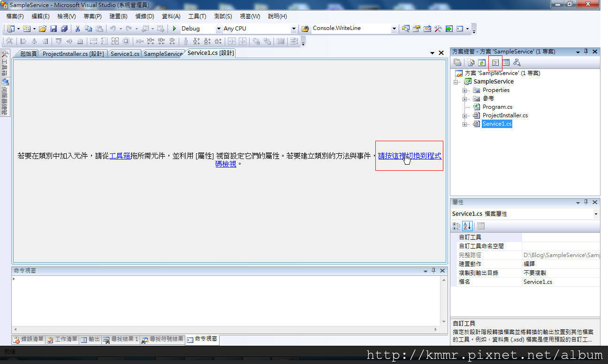This screenshot has height=364, width=608.
Task: Click Property Pages icon in Properties panel
Action: [x=481, y=226]
